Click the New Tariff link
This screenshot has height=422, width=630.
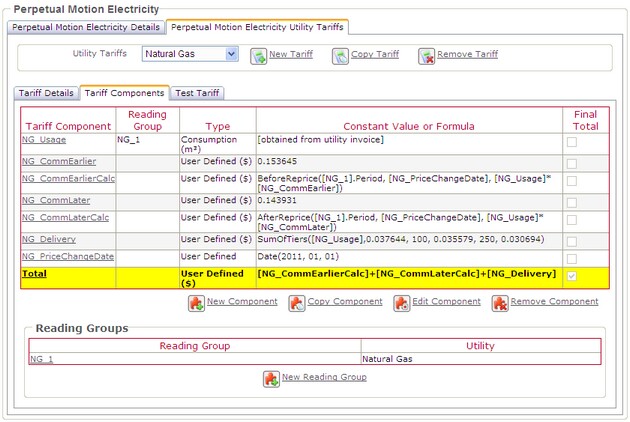pyautogui.click(x=291, y=54)
